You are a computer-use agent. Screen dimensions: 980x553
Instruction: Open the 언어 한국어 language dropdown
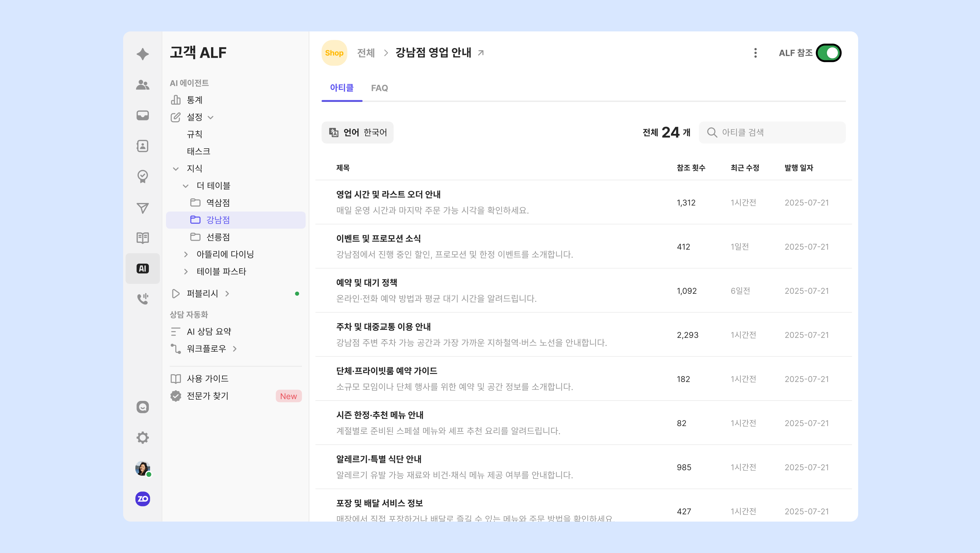tap(357, 133)
